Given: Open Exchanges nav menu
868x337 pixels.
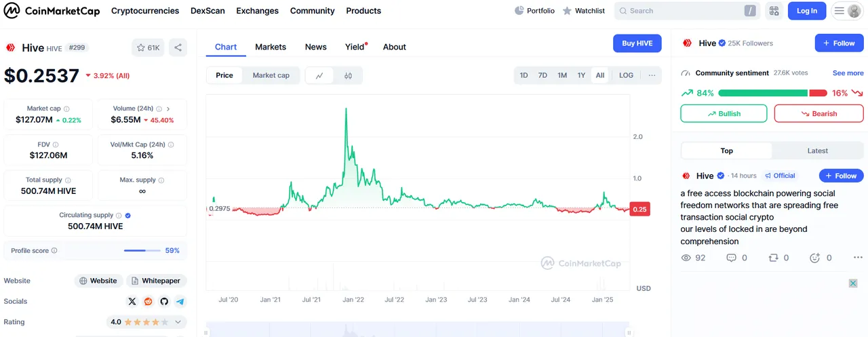Looking at the screenshot, I should coord(257,11).
